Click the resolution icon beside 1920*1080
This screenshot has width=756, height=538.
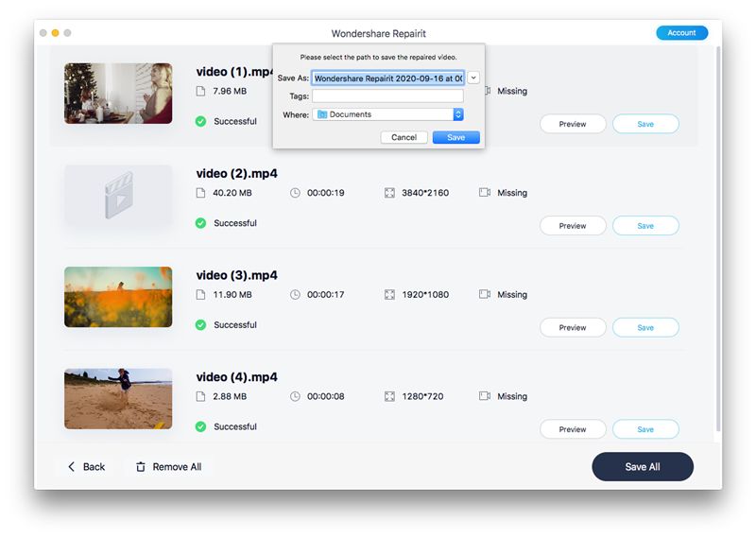pyautogui.click(x=389, y=295)
